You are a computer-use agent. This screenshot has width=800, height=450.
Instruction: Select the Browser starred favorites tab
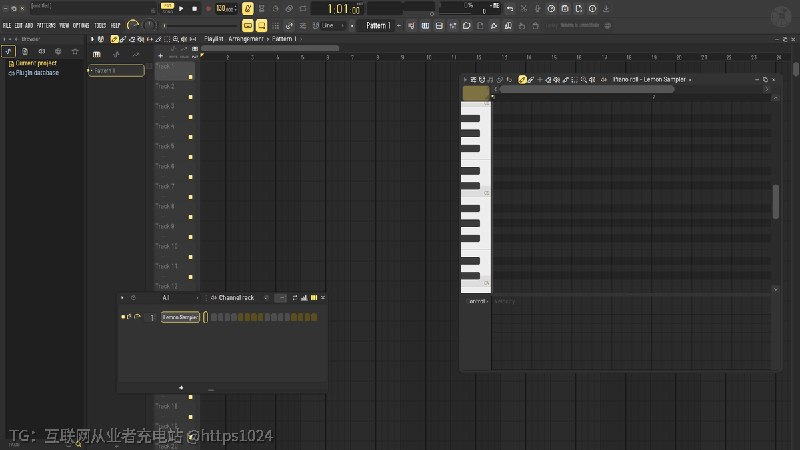click(x=75, y=52)
